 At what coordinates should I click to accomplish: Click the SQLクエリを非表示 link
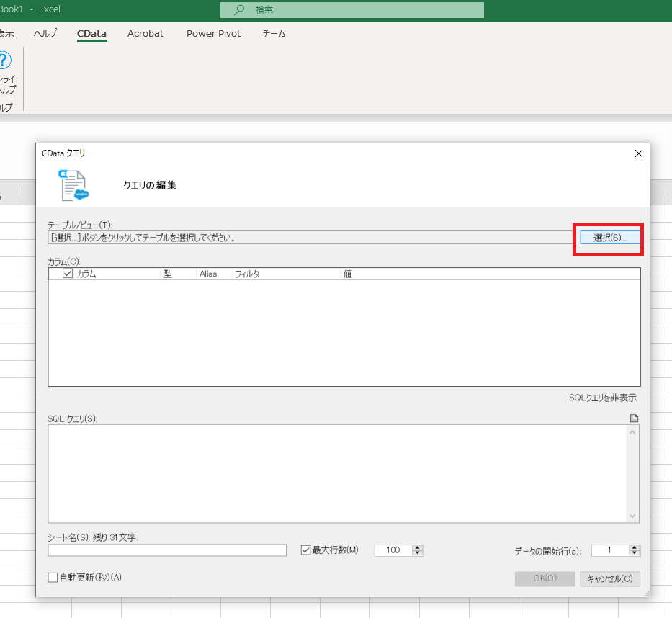pyautogui.click(x=603, y=398)
